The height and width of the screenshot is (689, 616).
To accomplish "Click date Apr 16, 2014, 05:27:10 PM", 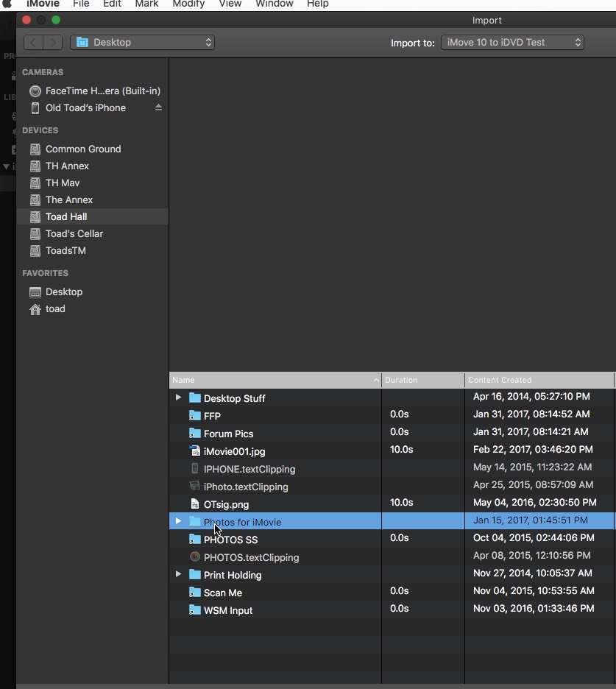I will 531,396.
